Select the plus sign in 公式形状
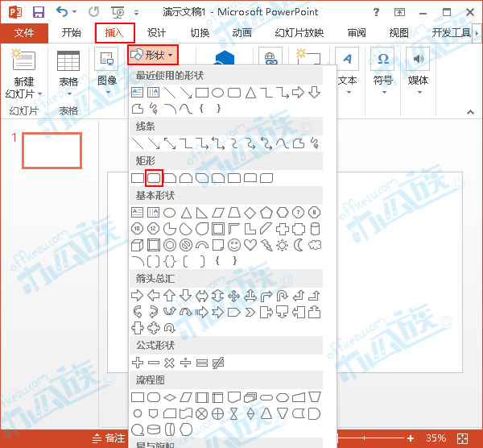 (138, 363)
